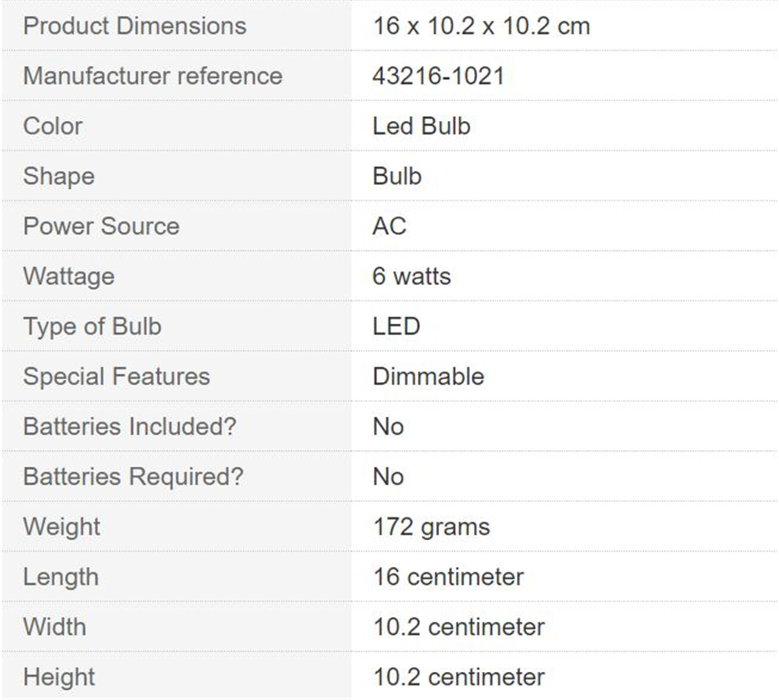This screenshot has height=700, width=779.
Task: Click the Batteries Required? label
Action: [x=133, y=477]
